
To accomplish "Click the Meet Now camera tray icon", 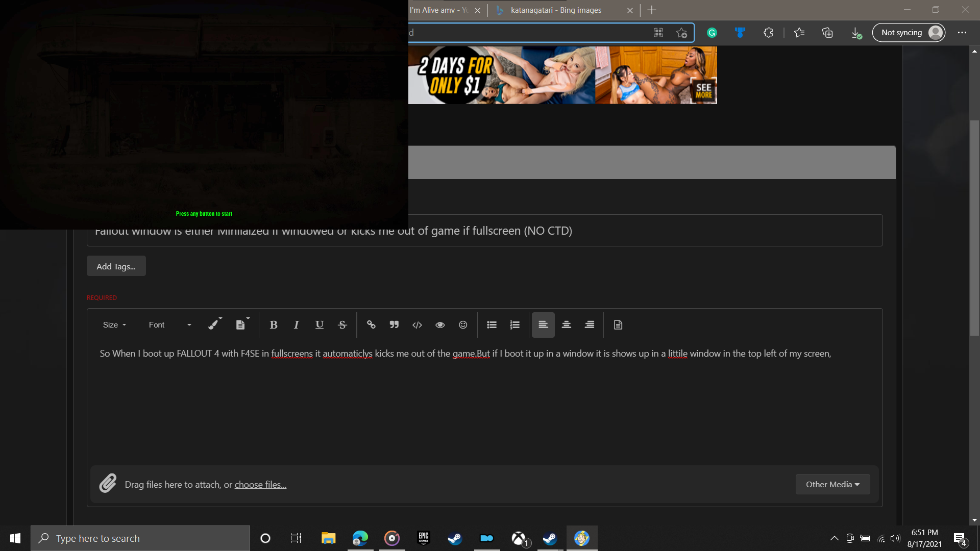I will pos(850,538).
